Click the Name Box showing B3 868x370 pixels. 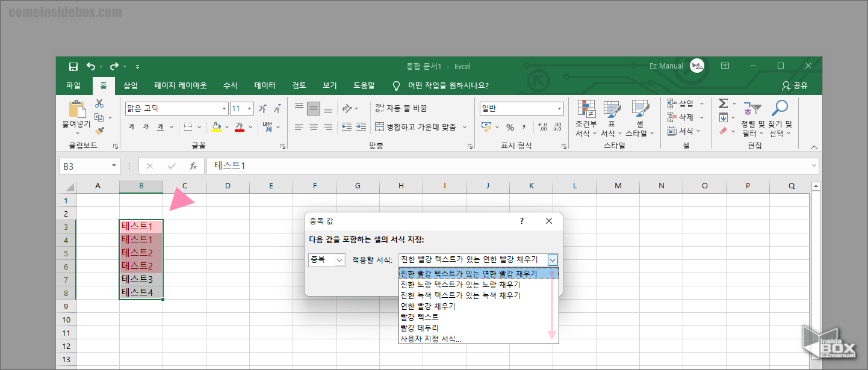[89, 166]
